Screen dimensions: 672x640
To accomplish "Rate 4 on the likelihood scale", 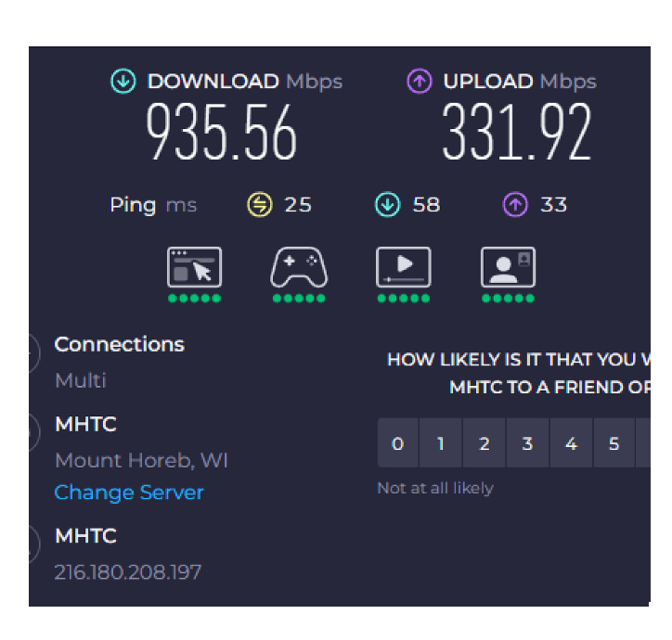I will point(571,444).
